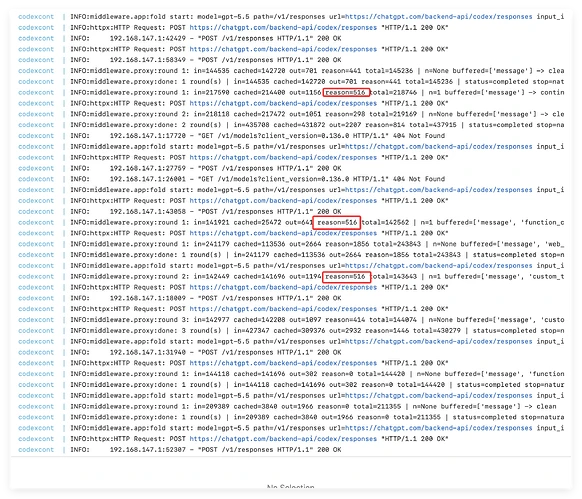The image size is (582, 499).
Task: Click the address 192.168.147.1:42429 in the log
Action: [148, 38]
